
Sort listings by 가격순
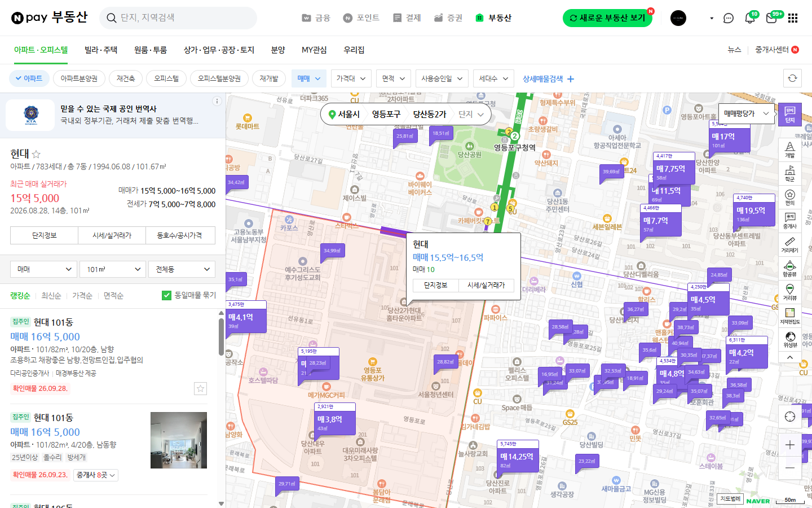click(x=82, y=296)
